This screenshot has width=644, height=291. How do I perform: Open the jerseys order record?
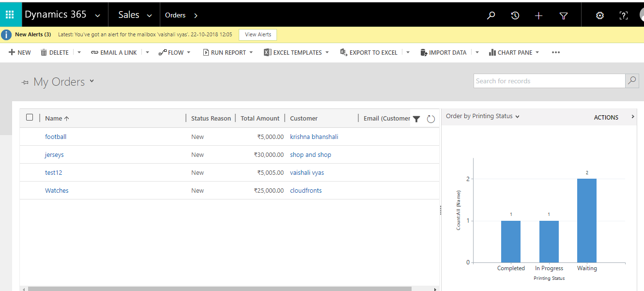point(54,154)
